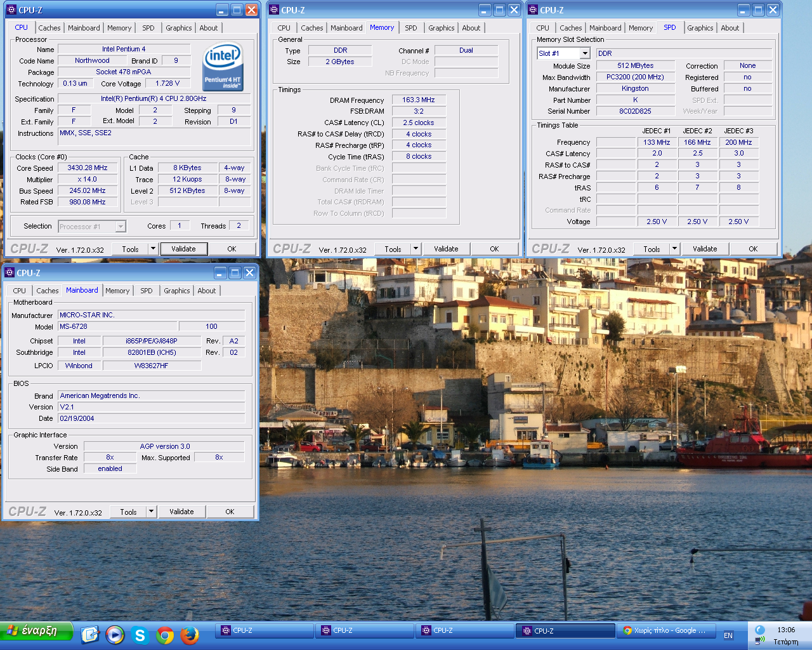Launch Firefox from the quick launch bar

(190, 635)
